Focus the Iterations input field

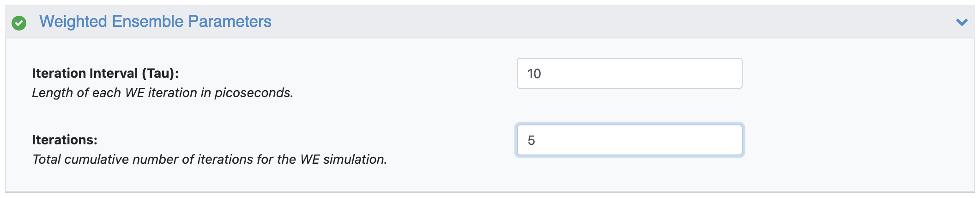[x=629, y=140]
